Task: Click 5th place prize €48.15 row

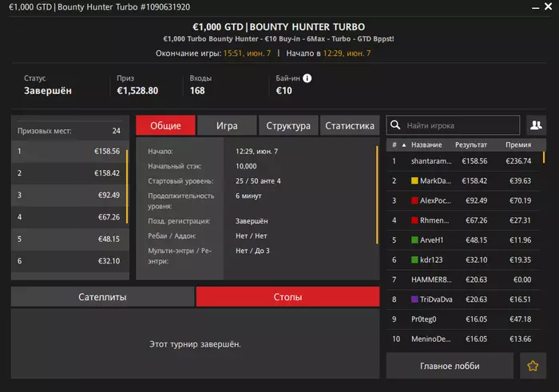Action: pyautogui.click(x=69, y=240)
